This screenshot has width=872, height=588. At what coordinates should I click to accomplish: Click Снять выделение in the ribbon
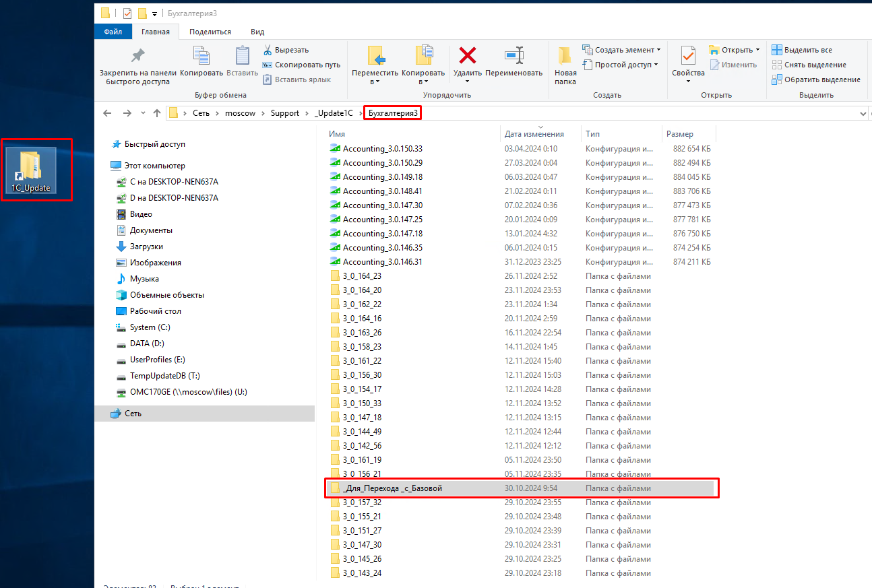[809, 65]
